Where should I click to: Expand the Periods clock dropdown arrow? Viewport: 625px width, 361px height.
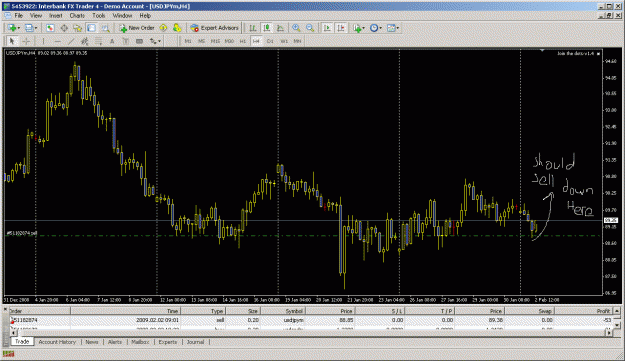381,28
